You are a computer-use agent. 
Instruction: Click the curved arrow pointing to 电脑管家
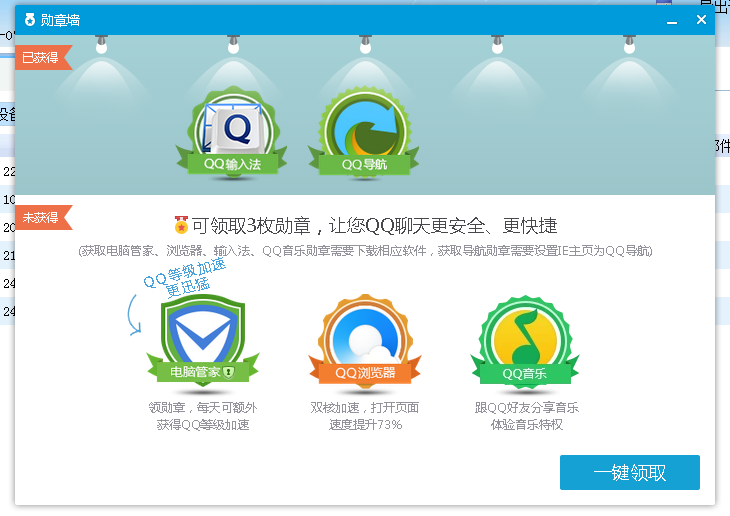coord(133,312)
